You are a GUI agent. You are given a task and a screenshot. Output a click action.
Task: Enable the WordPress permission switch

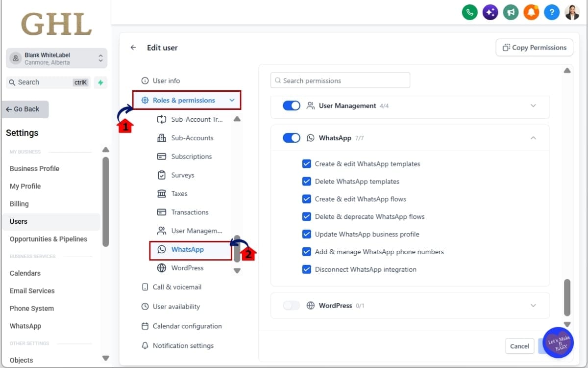[292, 305]
